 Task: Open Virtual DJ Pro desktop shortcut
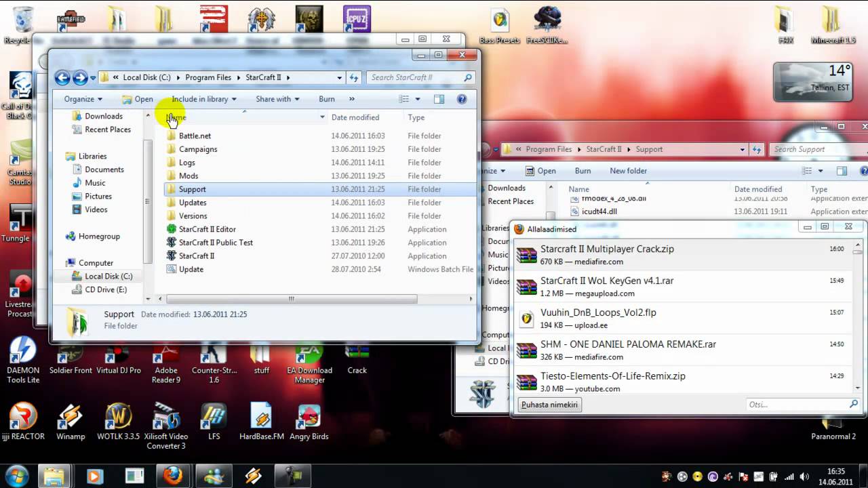pyautogui.click(x=119, y=359)
